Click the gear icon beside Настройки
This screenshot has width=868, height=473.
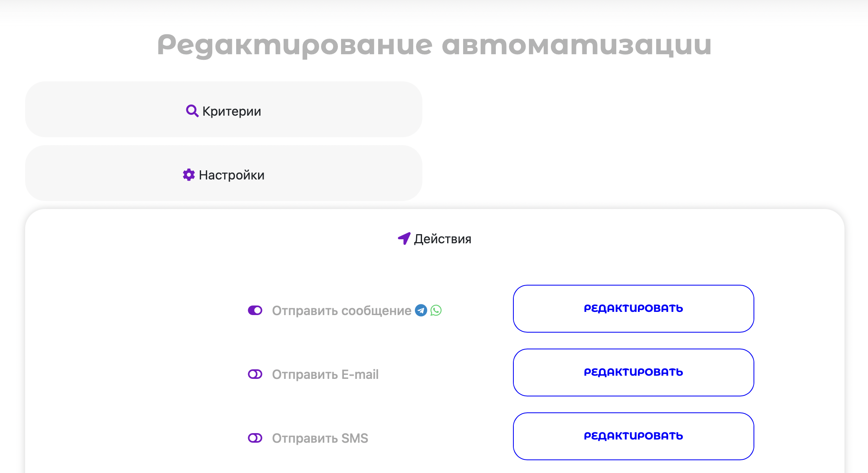tap(189, 175)
